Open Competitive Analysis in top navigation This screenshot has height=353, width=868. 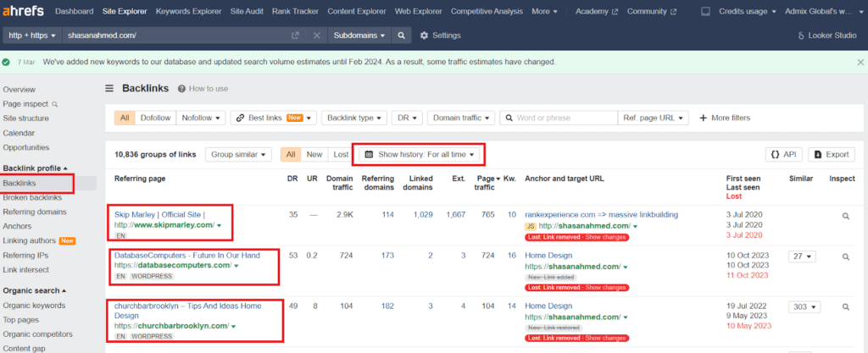click(487, 11)
